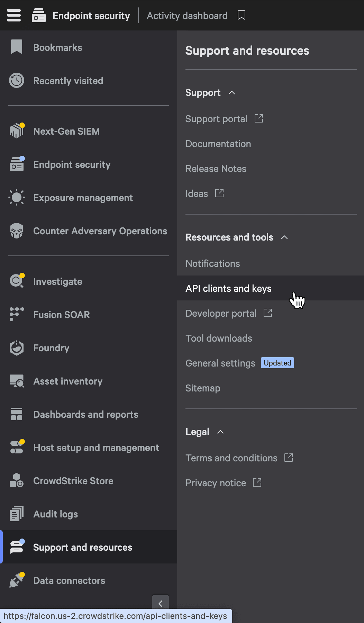Screen dimensions: 364x623
Task: Open the Notifications link
Action: tap(213, 263)
